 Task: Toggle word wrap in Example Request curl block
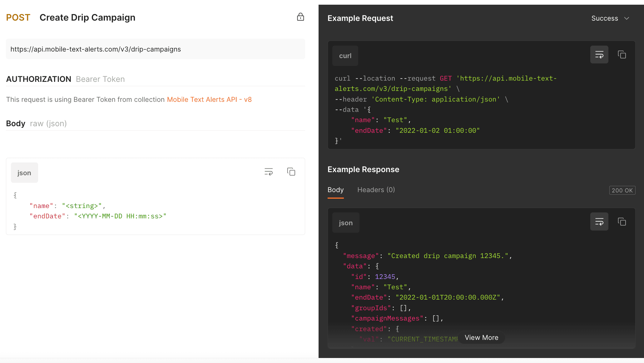pyautogui.click(x=599, y=55)
